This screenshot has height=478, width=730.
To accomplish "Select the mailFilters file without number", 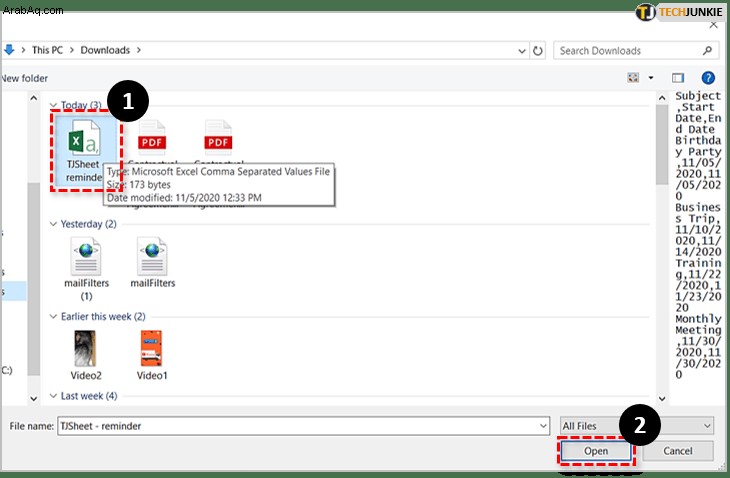I will tap(152, 263).
